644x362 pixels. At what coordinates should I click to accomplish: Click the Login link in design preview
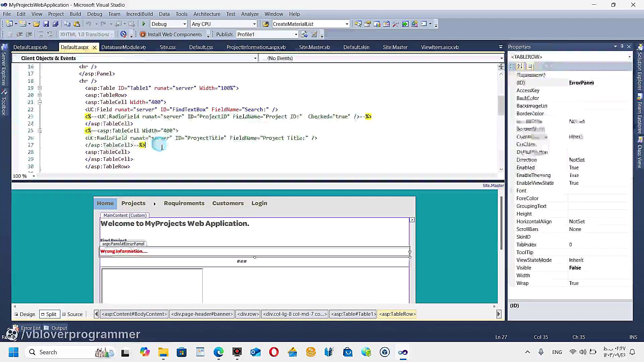click(x=259, y=203)
